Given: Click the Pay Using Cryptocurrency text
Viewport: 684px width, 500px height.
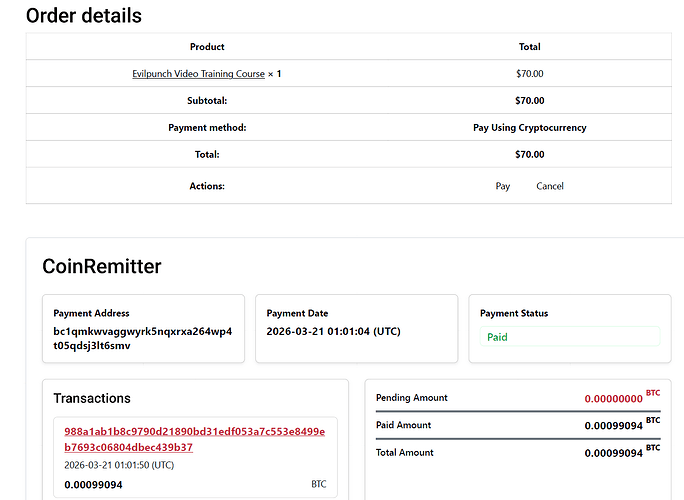Looking at the screenshot, I should (530, 128).
